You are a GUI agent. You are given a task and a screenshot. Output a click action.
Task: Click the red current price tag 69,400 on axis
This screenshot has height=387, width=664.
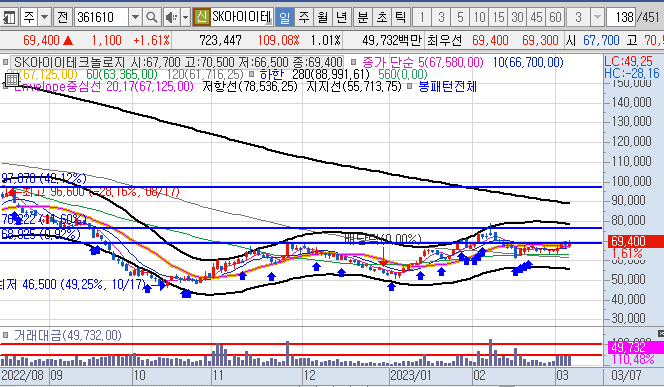tap(636, 241)
